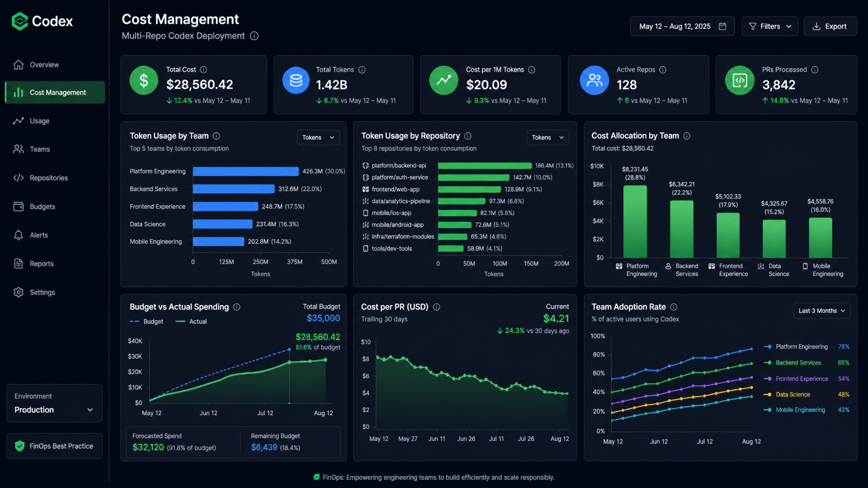Screen dimensions: 868x488
Task: Go to Overview in sidebar
Action: coord(55,65)
